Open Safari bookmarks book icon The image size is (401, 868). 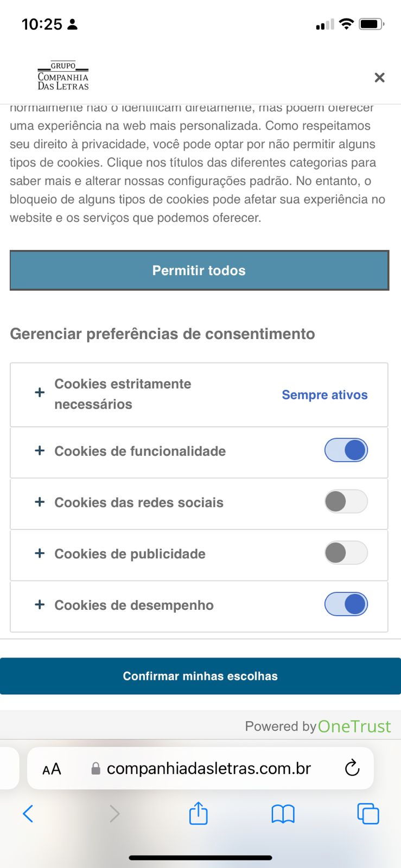pos(283,813)
